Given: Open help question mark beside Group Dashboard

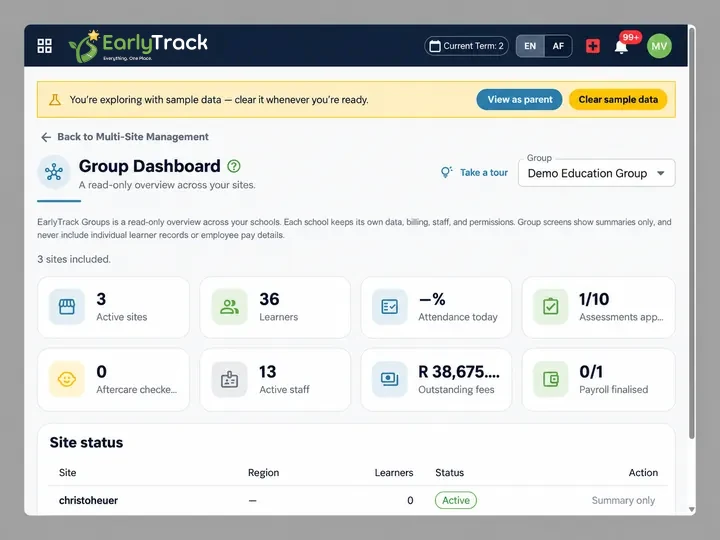Looking at the screenshot, I should click(234, 166).
